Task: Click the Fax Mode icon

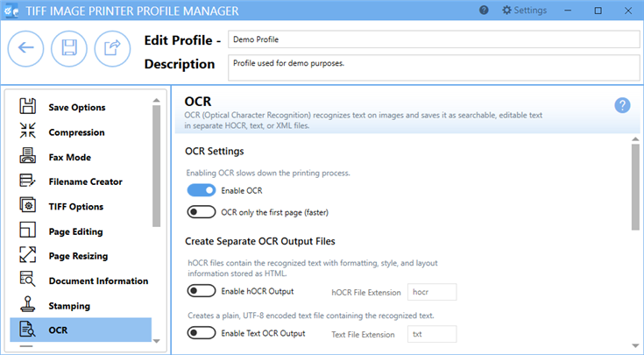Action: [x=27, y=156]
